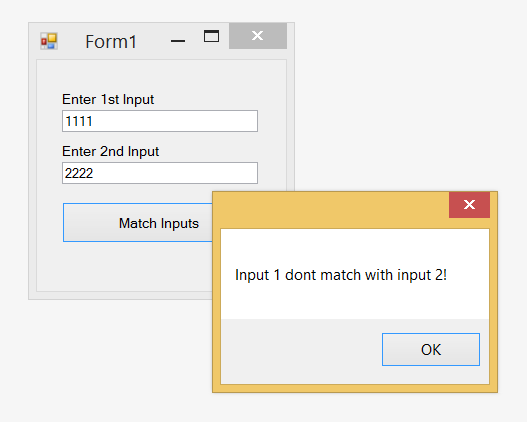Confirm the message with OK
This screenshot has width=527, height=422.
coord(431,349)
